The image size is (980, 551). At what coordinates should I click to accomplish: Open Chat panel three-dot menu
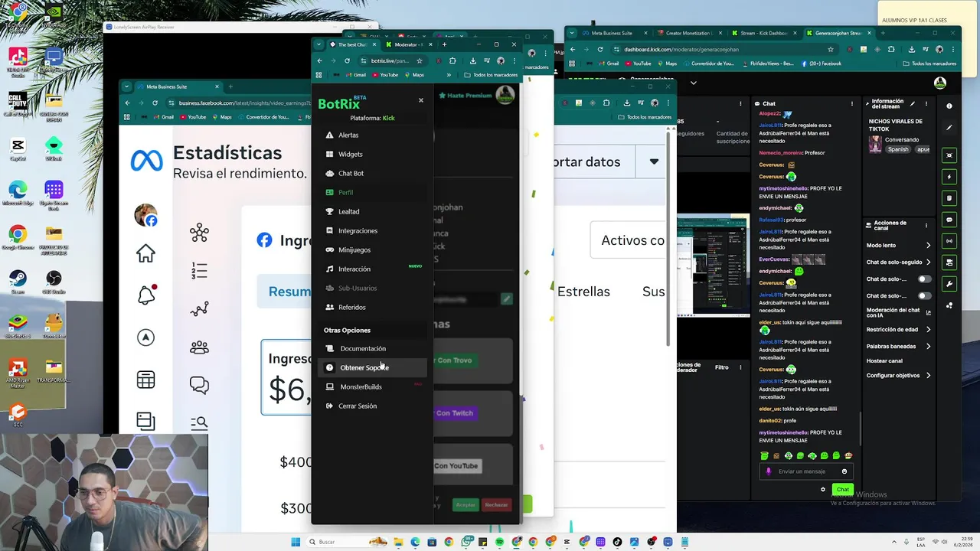852,103
